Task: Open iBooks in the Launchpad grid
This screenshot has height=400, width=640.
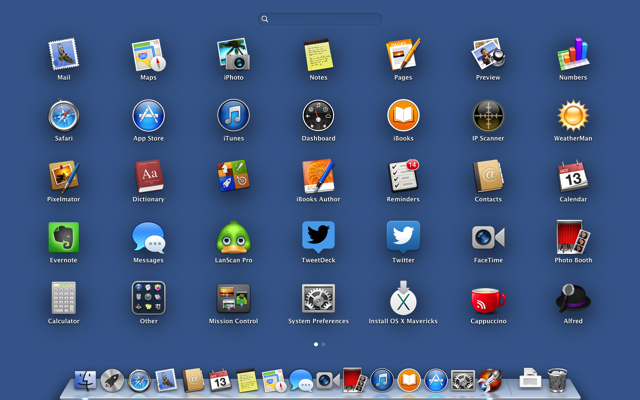Action: pyautogui.click(x=403, y=116)
